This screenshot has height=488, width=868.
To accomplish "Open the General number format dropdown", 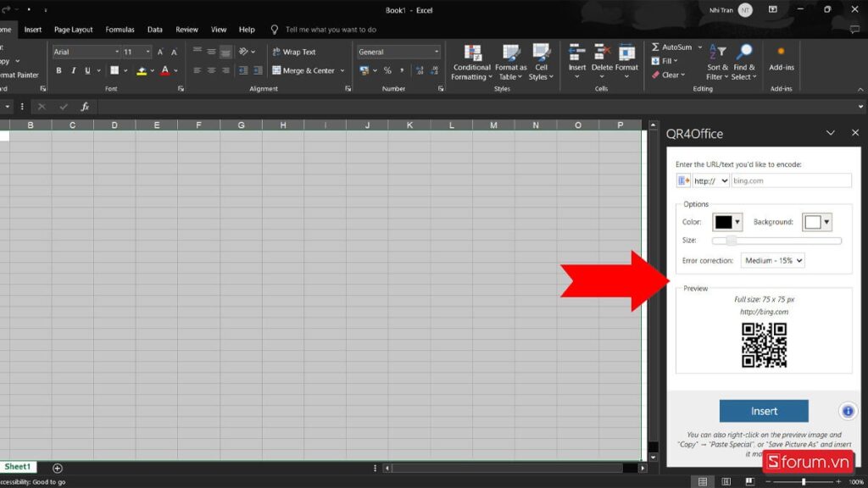I will [437, 52].
